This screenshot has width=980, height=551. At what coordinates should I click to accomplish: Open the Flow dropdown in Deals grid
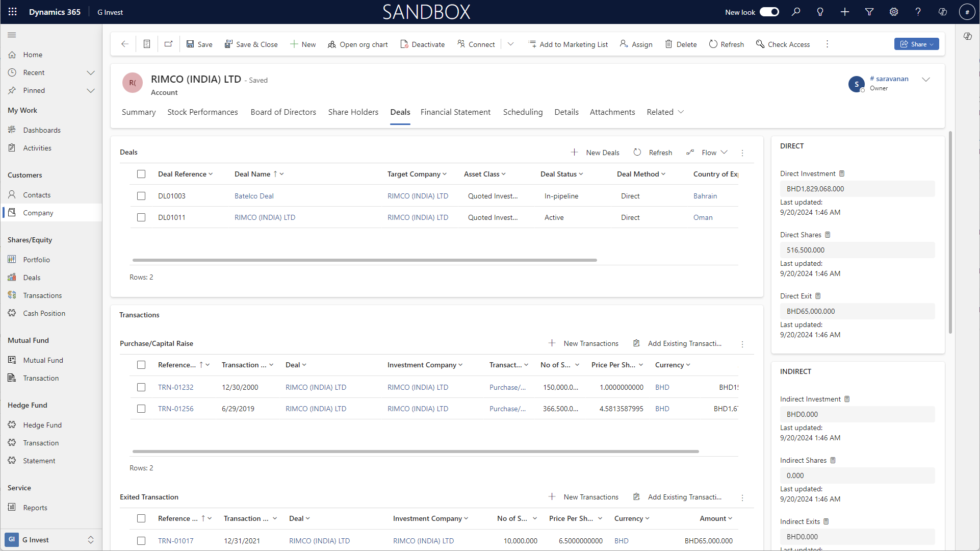714,153
